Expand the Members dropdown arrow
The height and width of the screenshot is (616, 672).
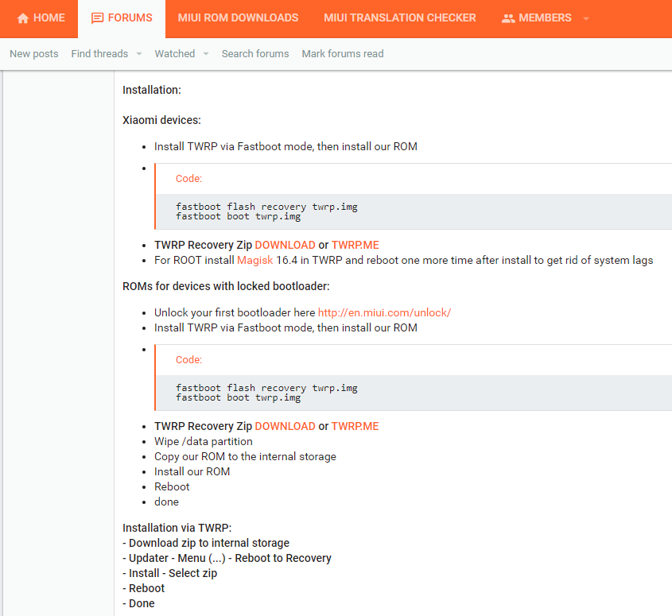(586, 18)
